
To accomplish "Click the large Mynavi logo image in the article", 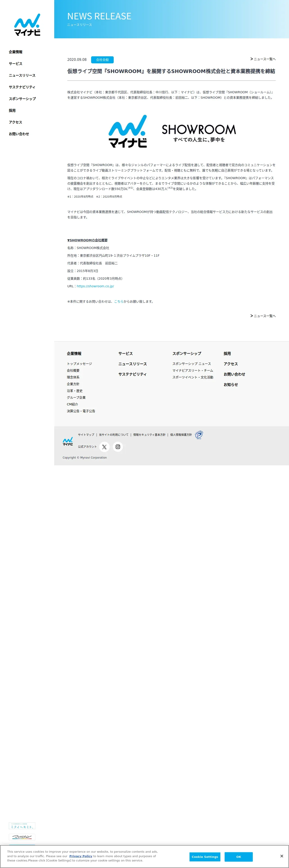I will tap(128, 131).
